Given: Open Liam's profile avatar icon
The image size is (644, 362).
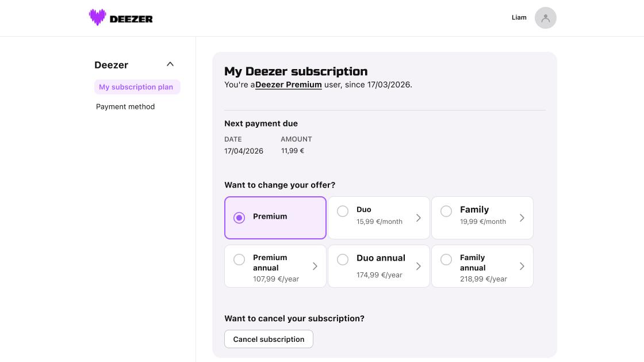Looking at the screenshot, I should point(546,18).
